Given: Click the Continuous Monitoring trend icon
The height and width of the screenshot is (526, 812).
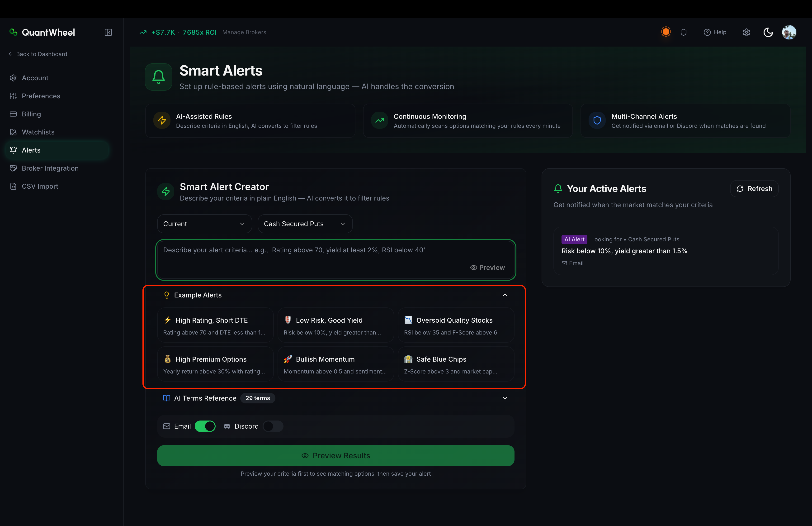Looking at the screenshot, I should coord(379,120).
